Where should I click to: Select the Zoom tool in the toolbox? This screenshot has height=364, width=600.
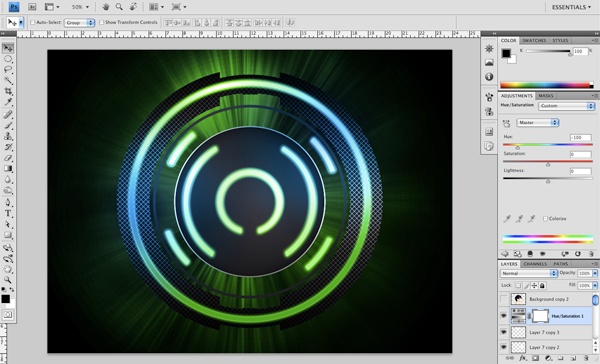[8, 280]
